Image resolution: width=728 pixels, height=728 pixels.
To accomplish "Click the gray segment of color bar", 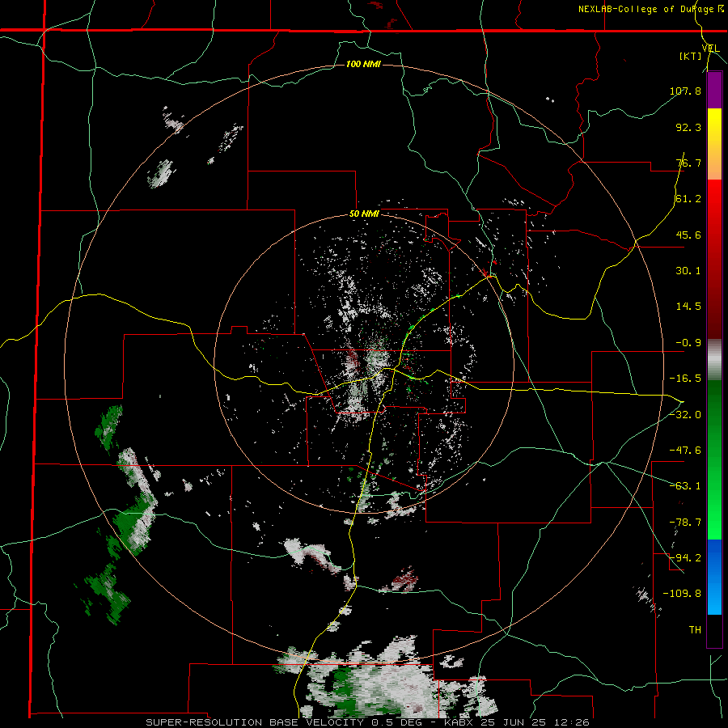I will (x=714, y=360).
